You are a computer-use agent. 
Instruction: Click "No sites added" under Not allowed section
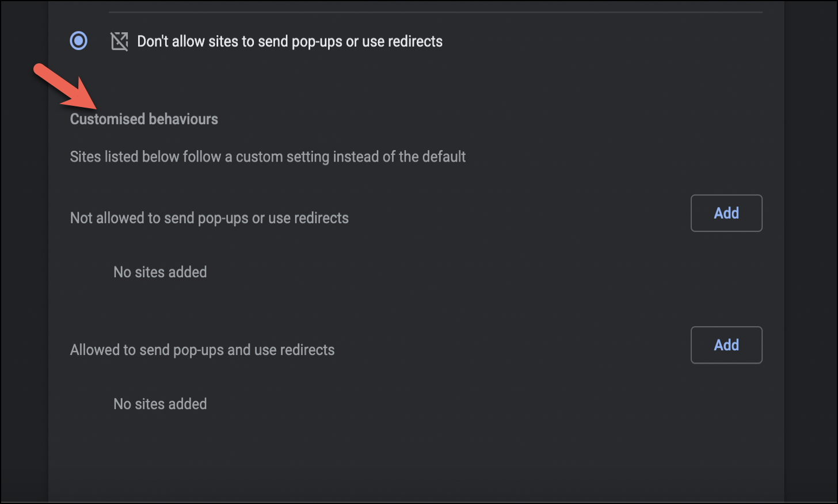coord(160,272)
